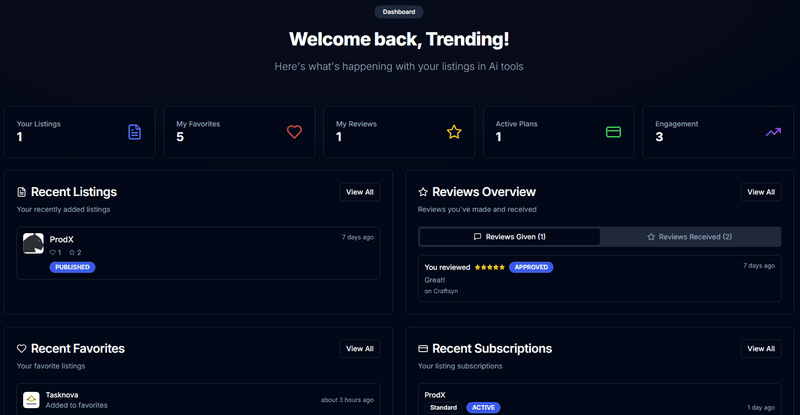Click the ACTIVE badge on ProdX subscription

tap(483, 407)
